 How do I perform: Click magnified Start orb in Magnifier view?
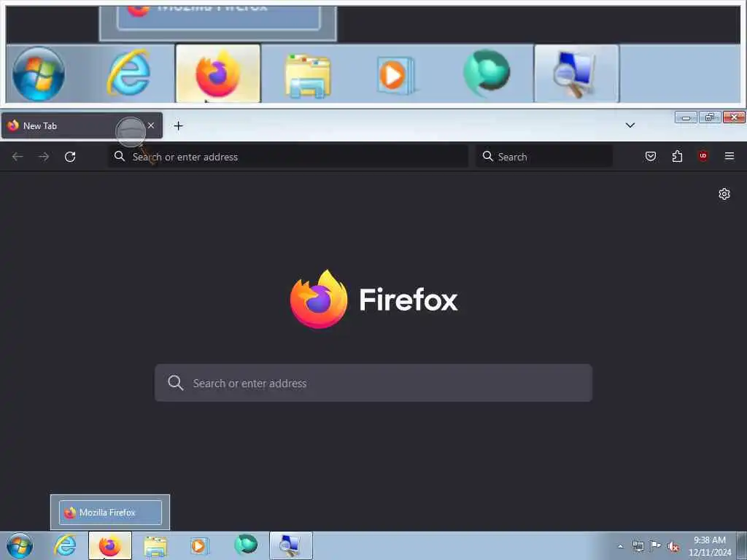point(39,74)
